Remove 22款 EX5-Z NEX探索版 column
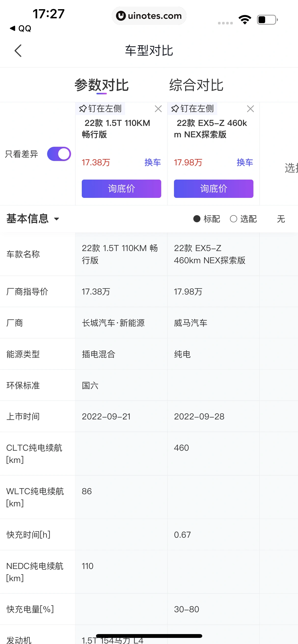Image resolution: width=298 pixels, height=644 pixels. click(250, 109)
